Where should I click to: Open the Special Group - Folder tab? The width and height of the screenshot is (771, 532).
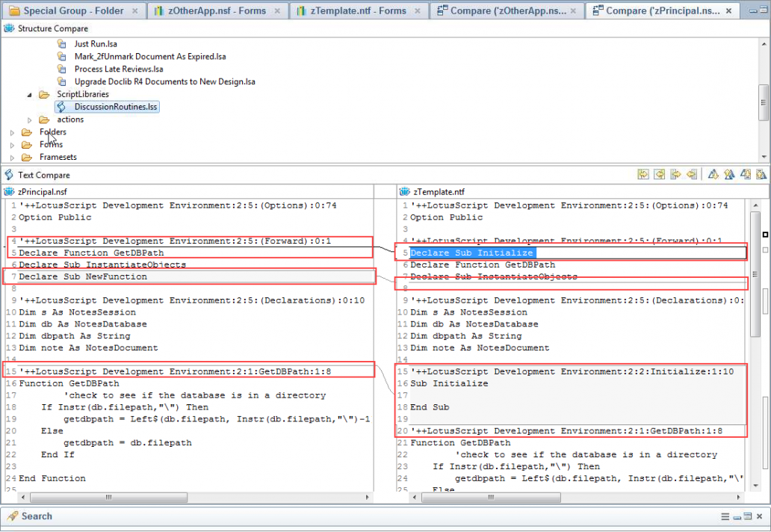pos(72,10)
